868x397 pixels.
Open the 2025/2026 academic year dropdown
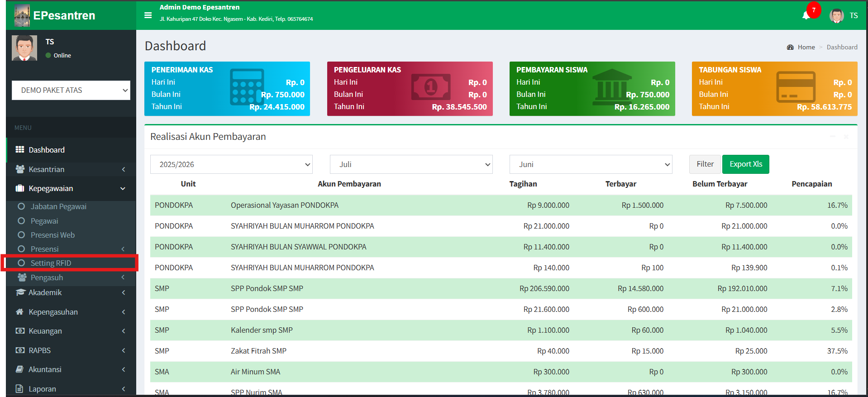[x=231, y=164]
